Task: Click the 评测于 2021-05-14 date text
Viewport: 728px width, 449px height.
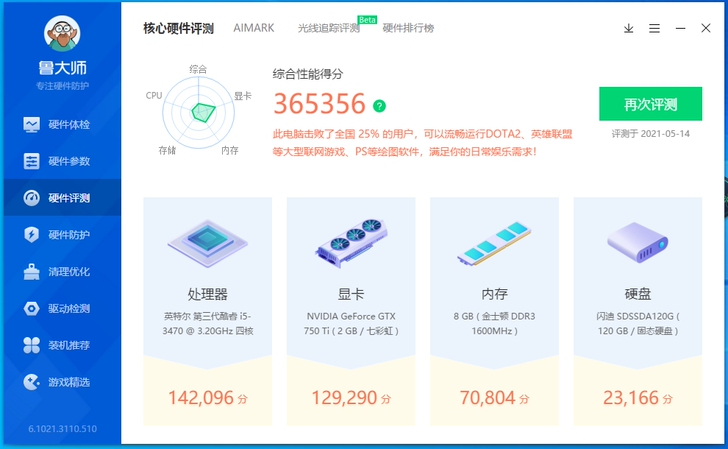Action: click(x=650, y=134)
